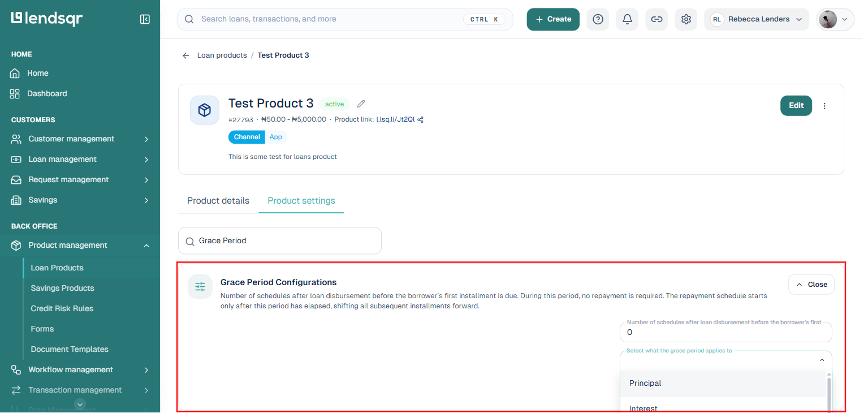Viewport: 868px width, 413px height.
Task: Open the three-dot menu beside Edit
Action: [x=824, y=106]
